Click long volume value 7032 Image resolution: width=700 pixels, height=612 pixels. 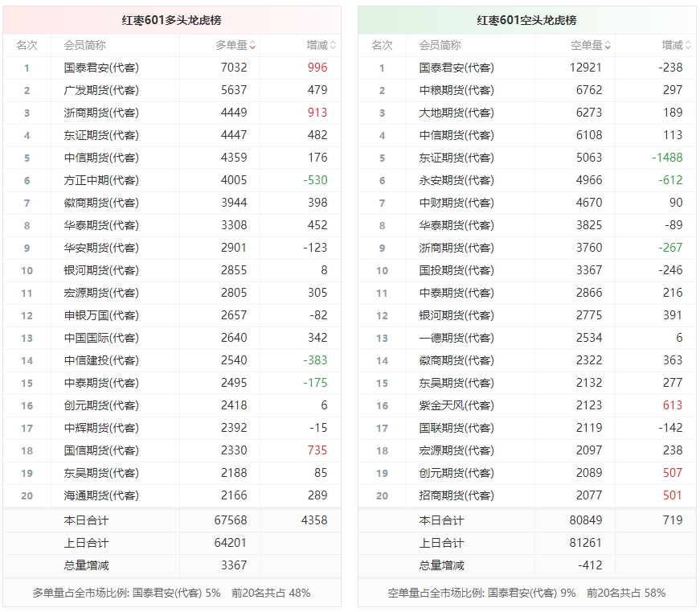(234, 68)
